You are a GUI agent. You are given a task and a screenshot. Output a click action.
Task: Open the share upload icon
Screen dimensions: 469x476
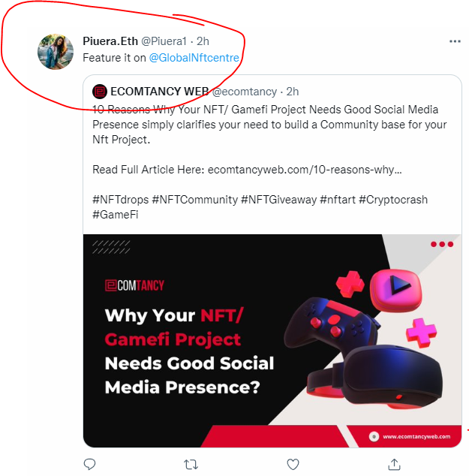[395, 464]
